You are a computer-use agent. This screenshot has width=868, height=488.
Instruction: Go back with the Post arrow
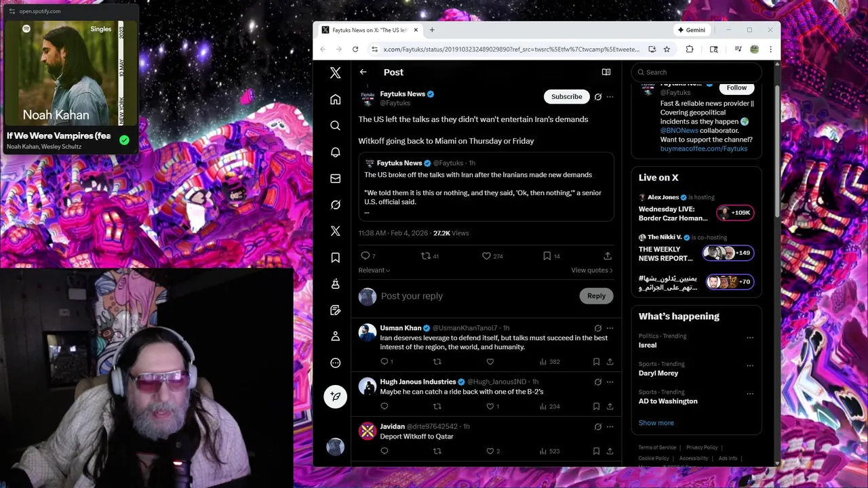pyautogui.click(x=363, y=72)
